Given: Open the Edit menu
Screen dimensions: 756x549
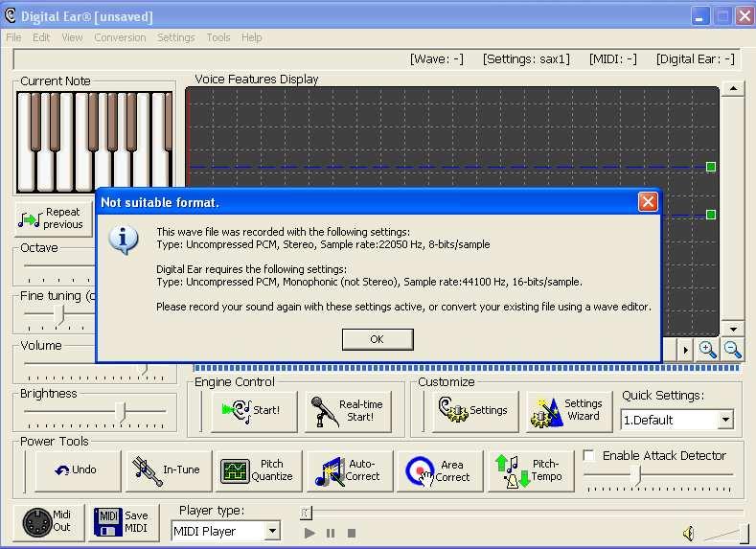Looking at the screenshot, I should pos(41,37).
